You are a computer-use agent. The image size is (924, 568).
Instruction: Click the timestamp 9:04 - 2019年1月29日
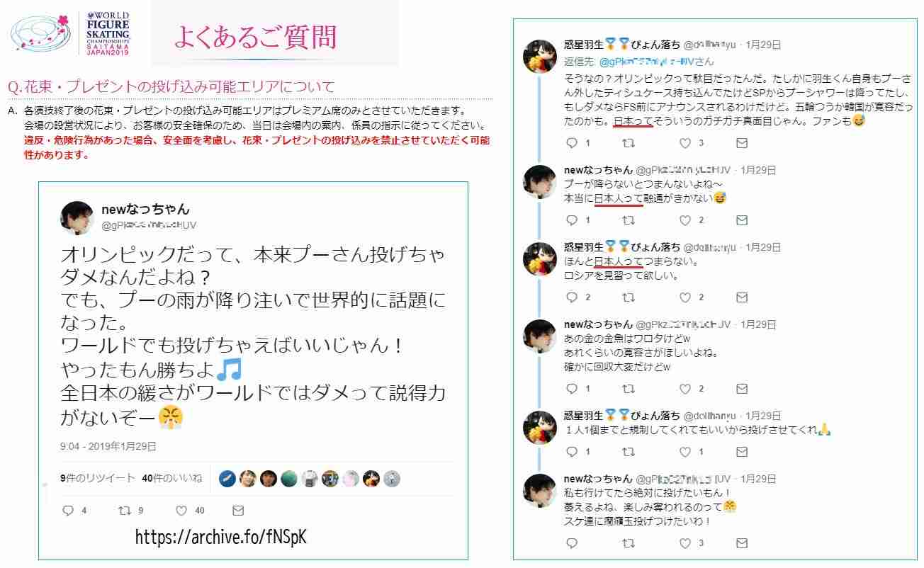(108, 446)
